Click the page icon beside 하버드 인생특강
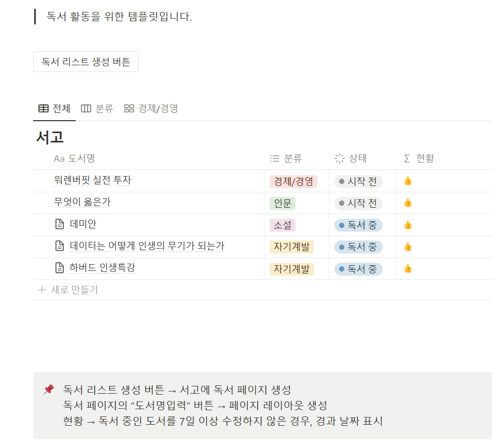Image resolution: width=504 pixels, height=447 pixels. point(60,268)
